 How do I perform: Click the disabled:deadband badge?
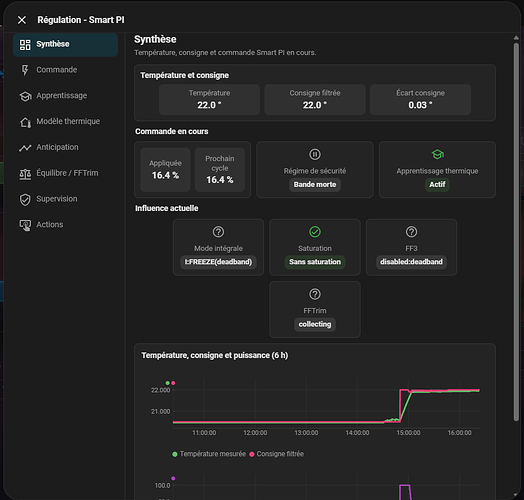411,262
